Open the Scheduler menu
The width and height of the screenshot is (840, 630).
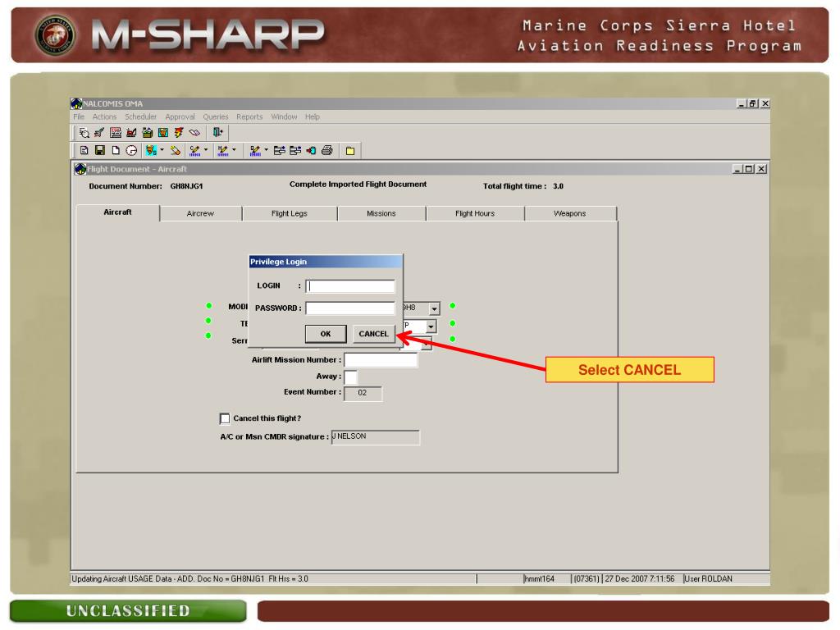[141, 116]
